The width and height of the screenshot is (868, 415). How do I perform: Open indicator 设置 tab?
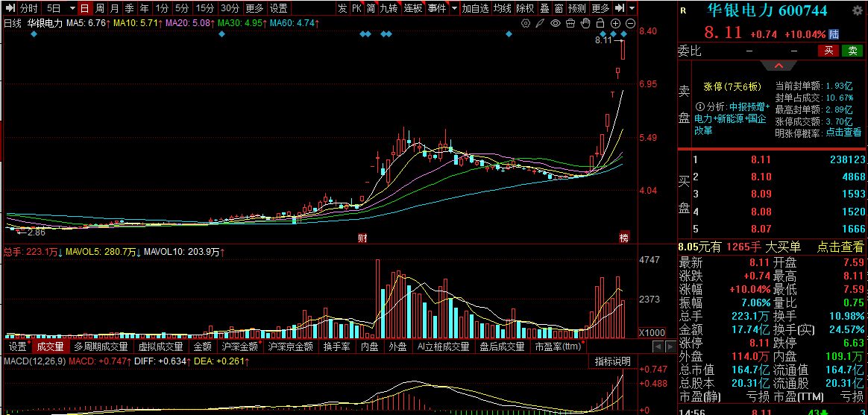tap(17, 347)
